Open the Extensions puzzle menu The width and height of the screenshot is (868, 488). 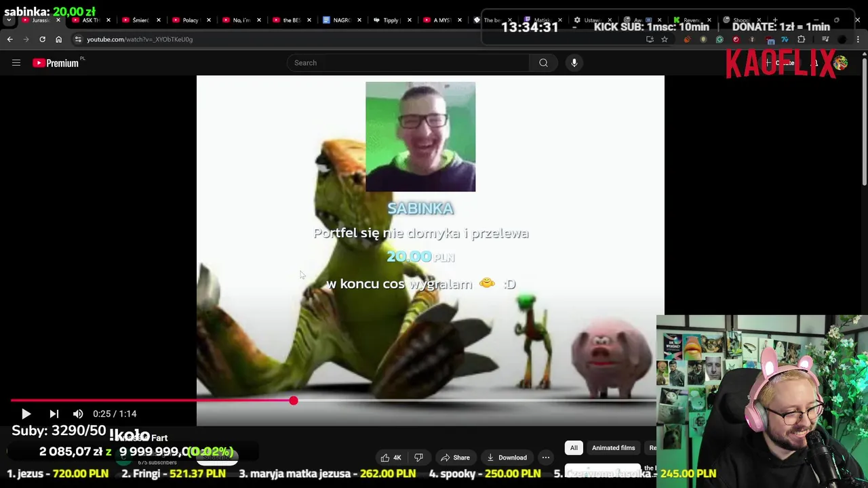pos(801,39)
